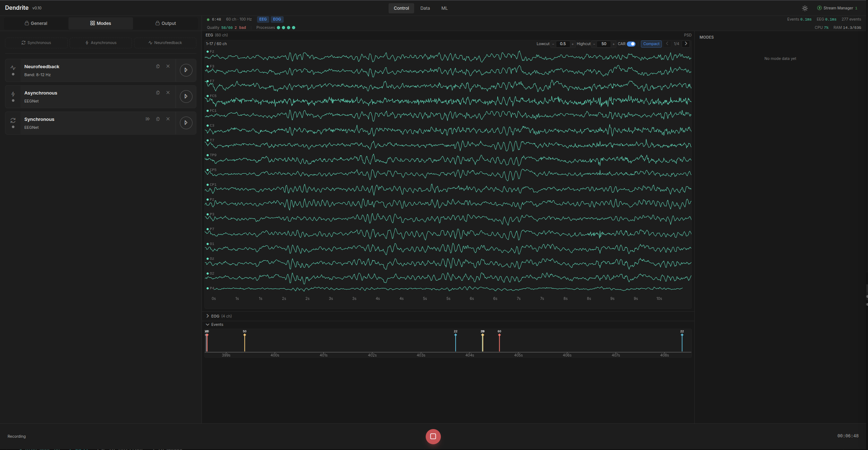Screen dimensions: 868x450
Task: Open the Stream Manager
Action: pos(837,8)
